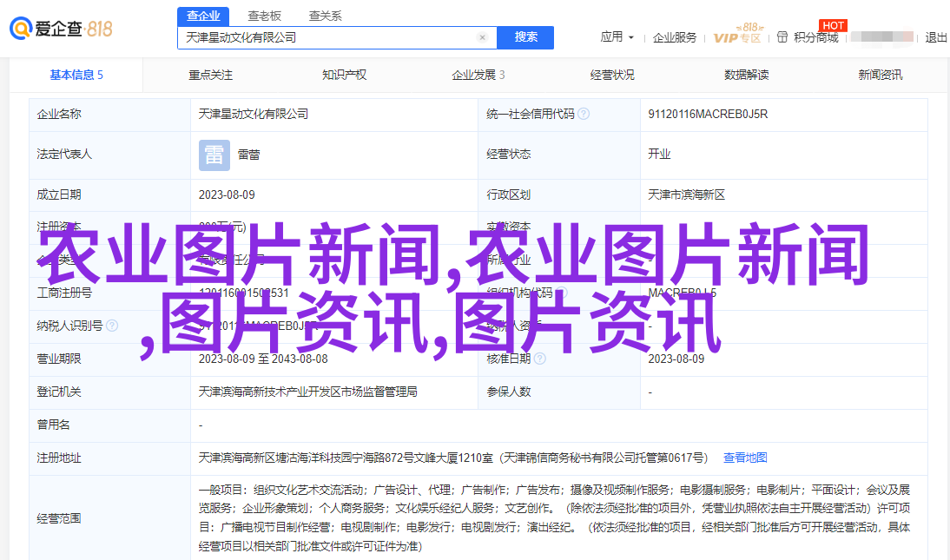
Task: Open the 企业服务 link
Action: coord(675,37)
